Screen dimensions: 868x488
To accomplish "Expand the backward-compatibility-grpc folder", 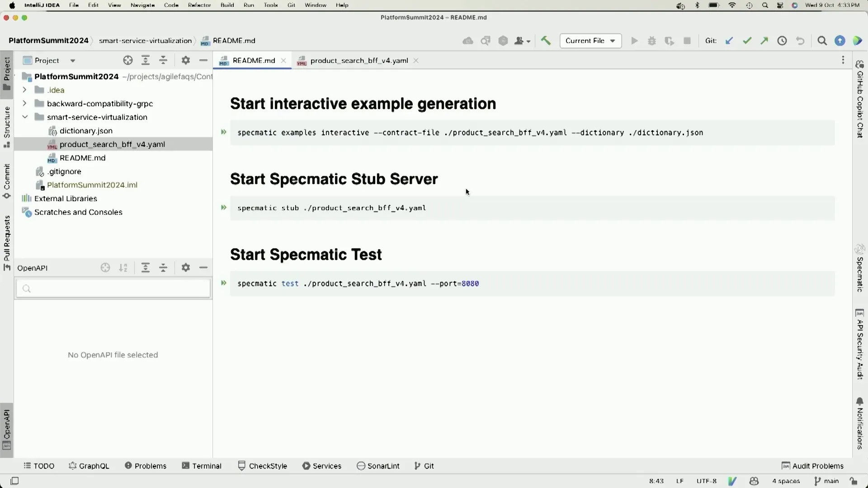I will click(24, 103).
